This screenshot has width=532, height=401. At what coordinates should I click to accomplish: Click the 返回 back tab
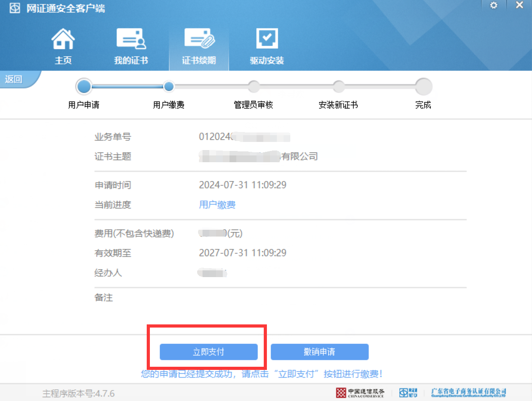pos(14,79)
